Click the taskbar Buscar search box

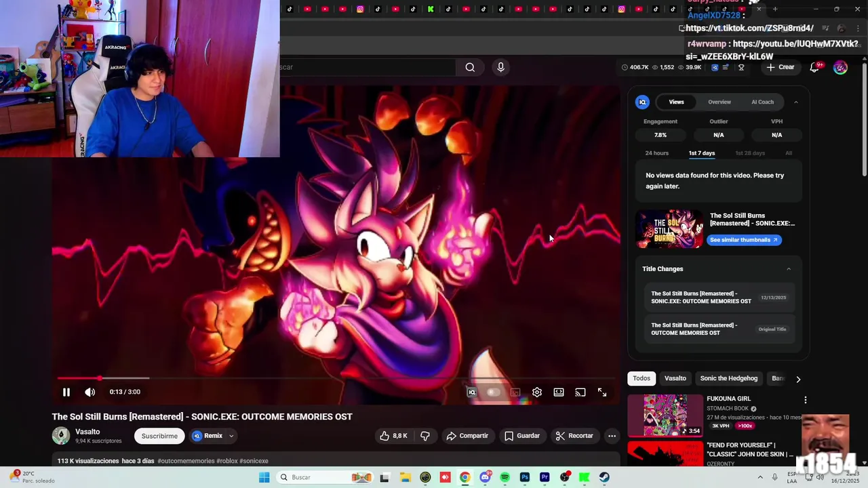(x=325, y=477)
